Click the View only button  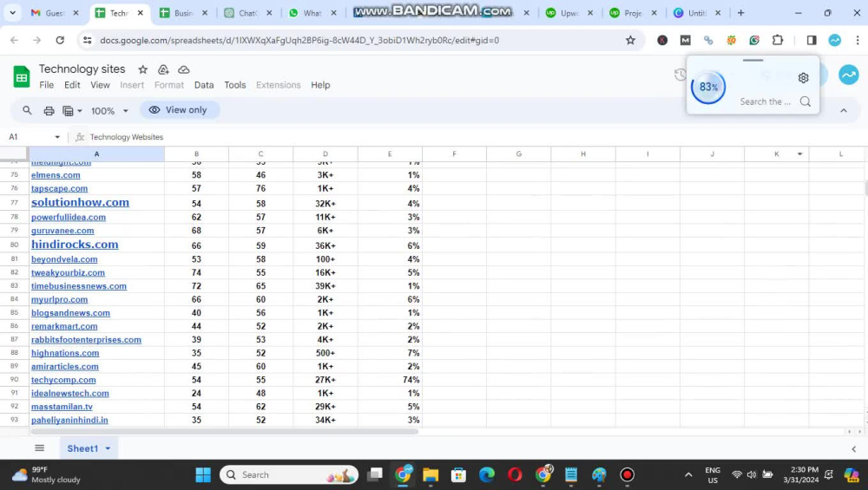(x=179, y=109)
